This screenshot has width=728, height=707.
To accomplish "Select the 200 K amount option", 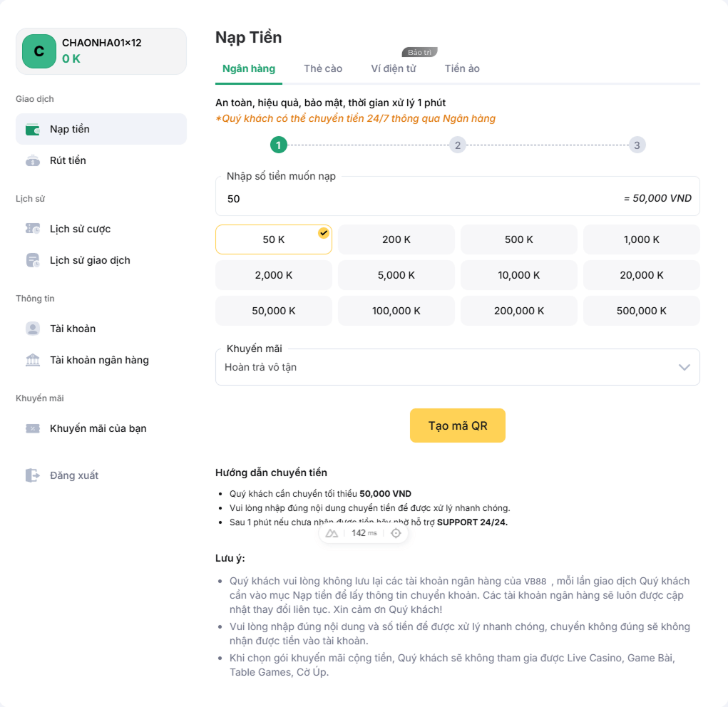I will coord(396,239).
